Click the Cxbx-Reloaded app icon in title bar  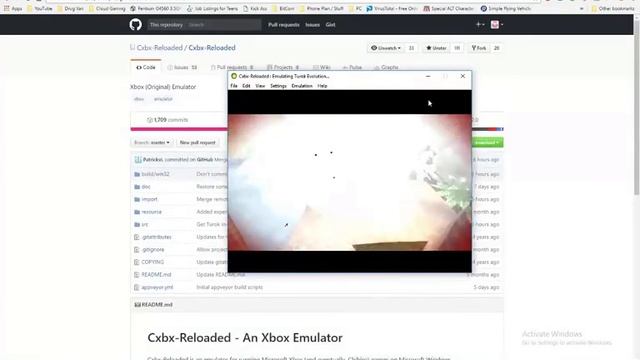(234, 76)
